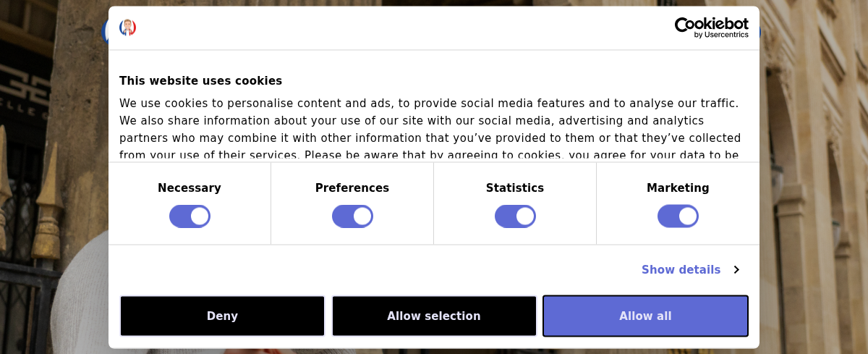
Task: Click the background building photo on the right
Action: pyautogui.click(x=814, y=177)
